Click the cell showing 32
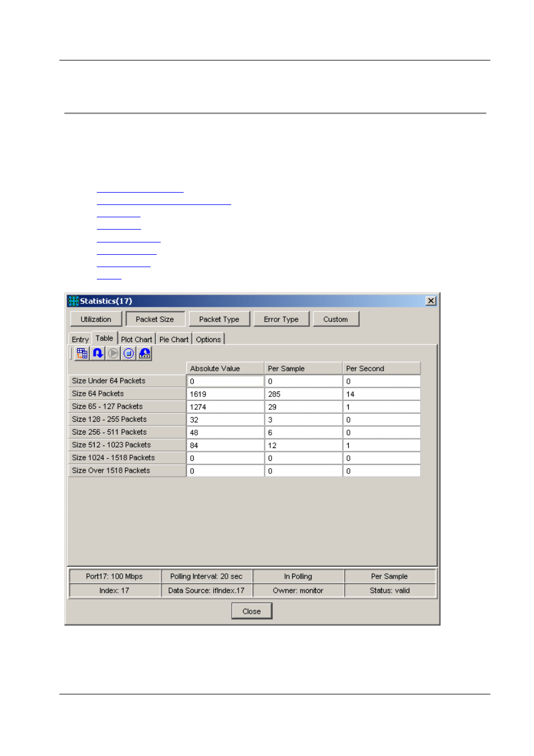Image resolution: width=534 pixels, height=756 pixels. (x=225, y=420)
